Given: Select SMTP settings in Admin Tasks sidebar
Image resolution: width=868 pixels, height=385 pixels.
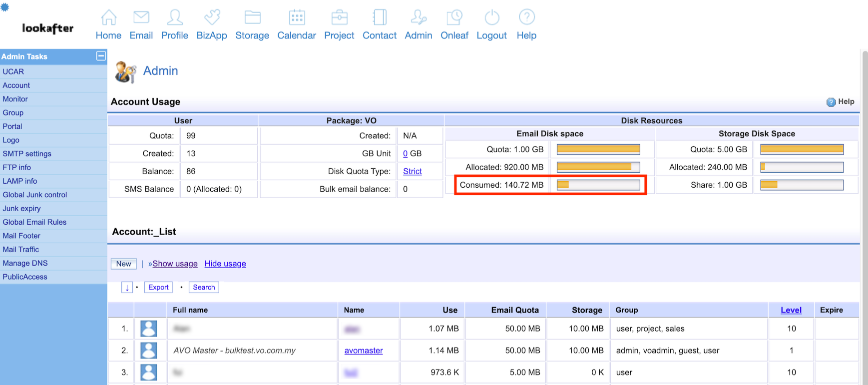Looking at the screenshot, I should pos(27,154).
